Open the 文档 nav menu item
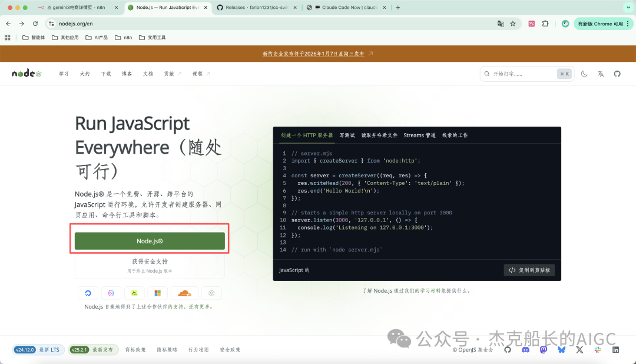 pos(148,74)
